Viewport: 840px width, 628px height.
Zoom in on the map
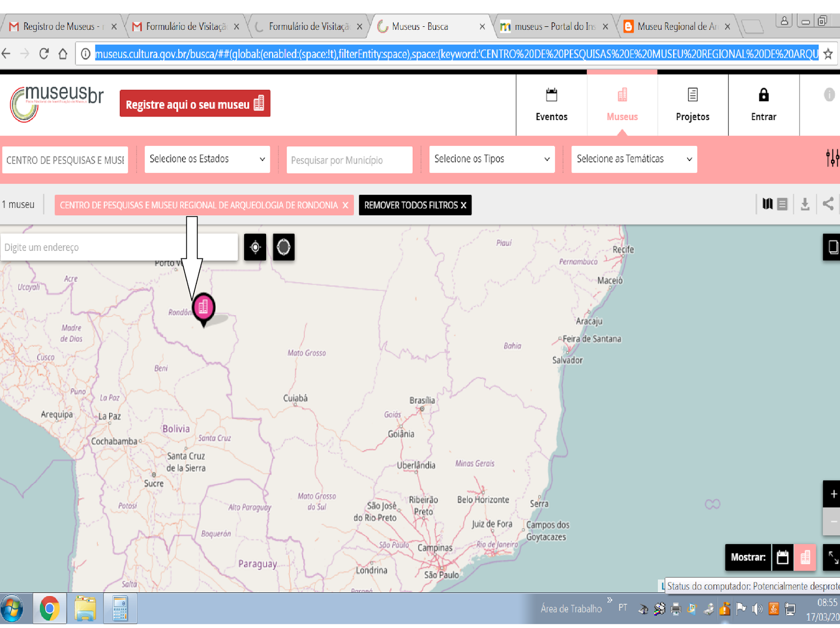tap(833, 494)
